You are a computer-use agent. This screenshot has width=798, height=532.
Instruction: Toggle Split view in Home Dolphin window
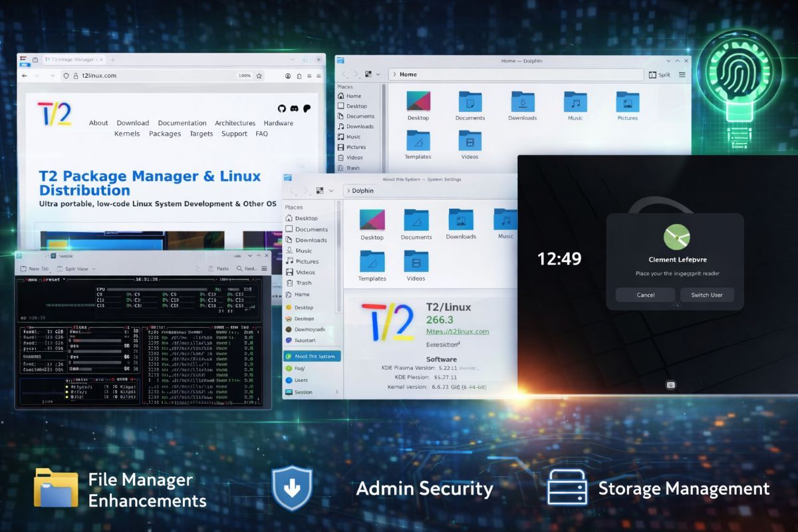coord(659,74)
